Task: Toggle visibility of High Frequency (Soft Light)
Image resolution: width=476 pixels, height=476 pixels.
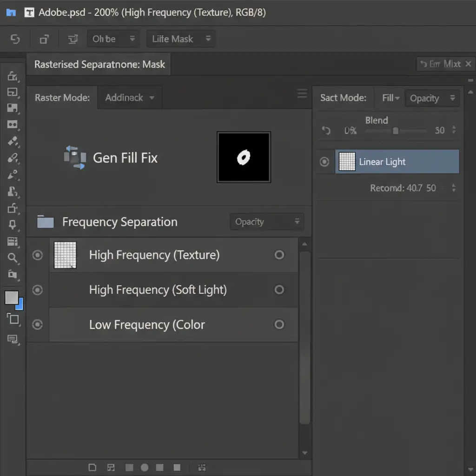Action: tap(38, 290)
